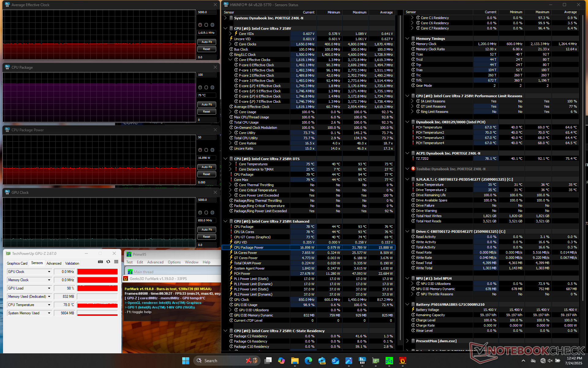The image size is (588, 368).
Task: Open Options menu in Prime95
Action: [174, 262]
